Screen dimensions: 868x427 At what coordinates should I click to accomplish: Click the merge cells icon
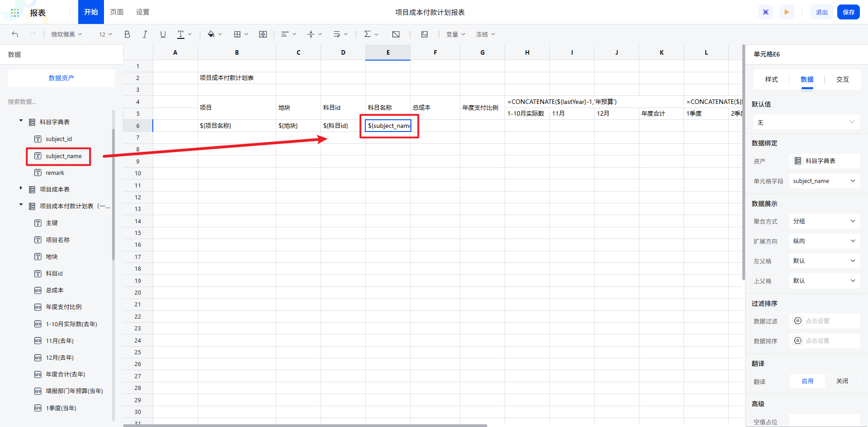(263, 34)
